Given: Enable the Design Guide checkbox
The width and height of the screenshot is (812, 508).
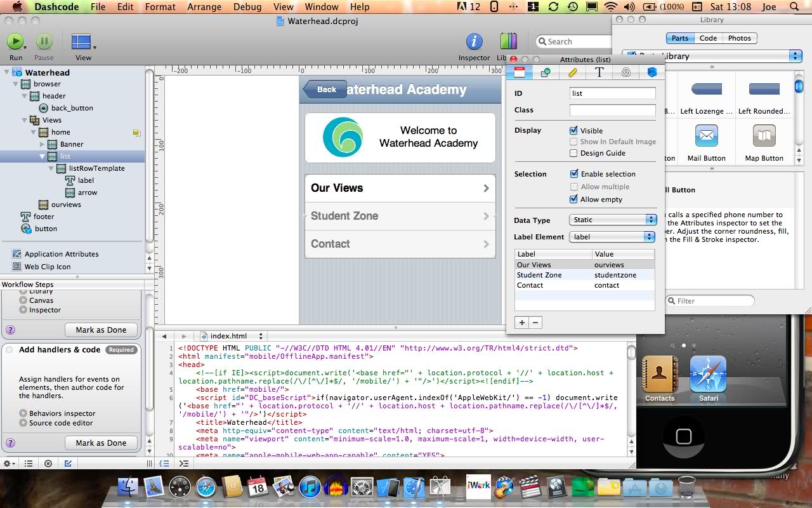Looking at the screenshot, I should [573, 153].
